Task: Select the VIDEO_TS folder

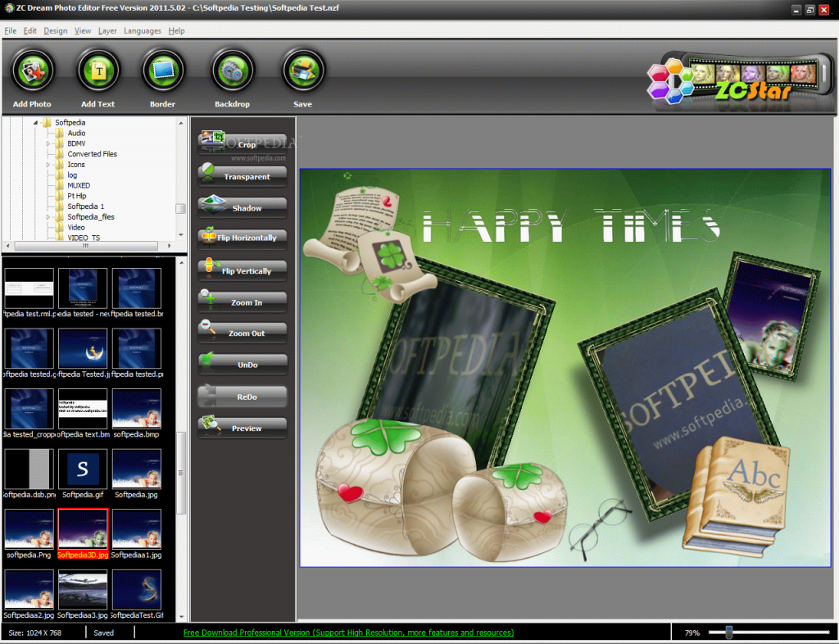Action: [84, 238]
